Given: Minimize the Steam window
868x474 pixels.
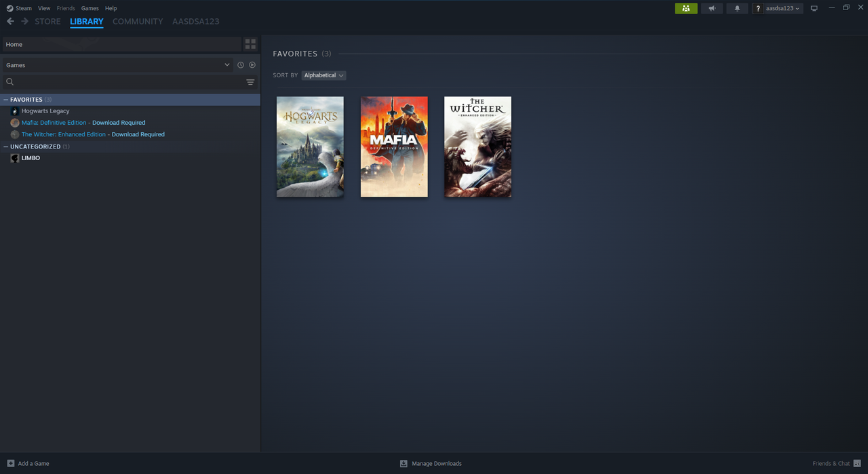Looking at the screenshot, I should pyautogui.click(x=831, y=7).
